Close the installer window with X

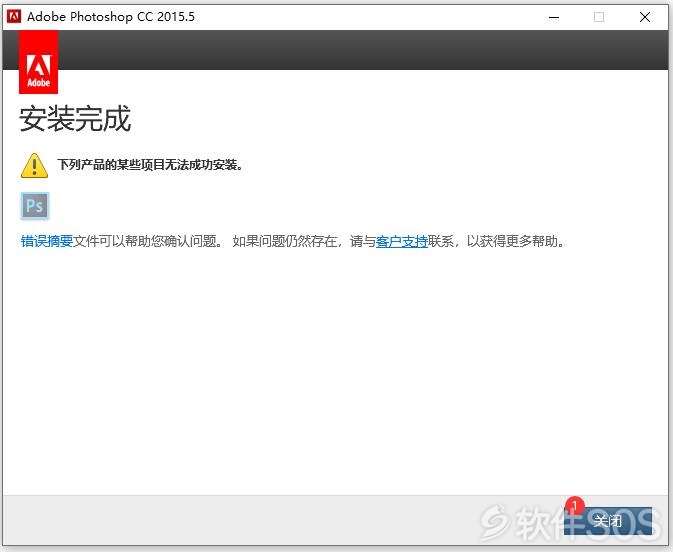click(x=645, y=17)
